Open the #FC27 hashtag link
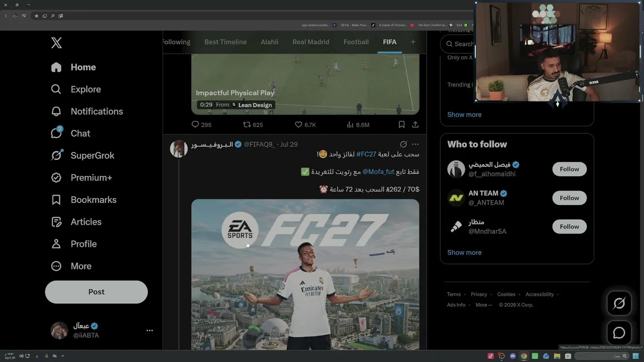This screenshot has width=644, height=362. pos(366,154)
